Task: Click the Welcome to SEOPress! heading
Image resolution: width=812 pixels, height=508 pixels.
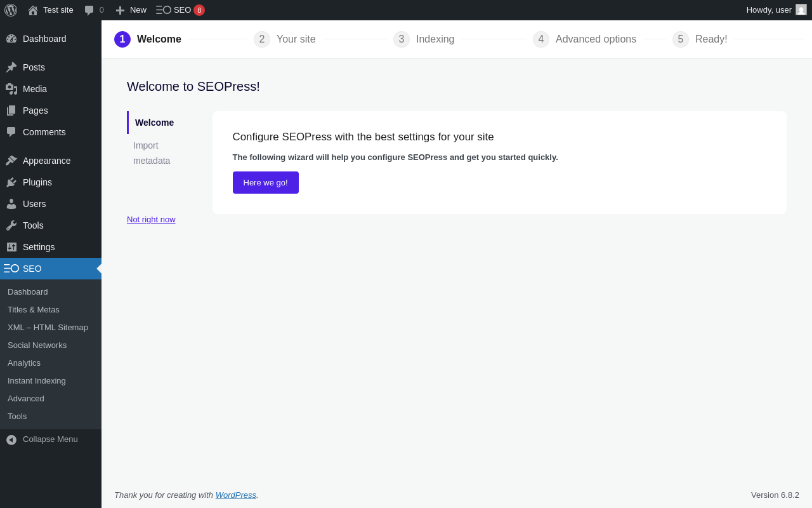Action: coord(193,86)
